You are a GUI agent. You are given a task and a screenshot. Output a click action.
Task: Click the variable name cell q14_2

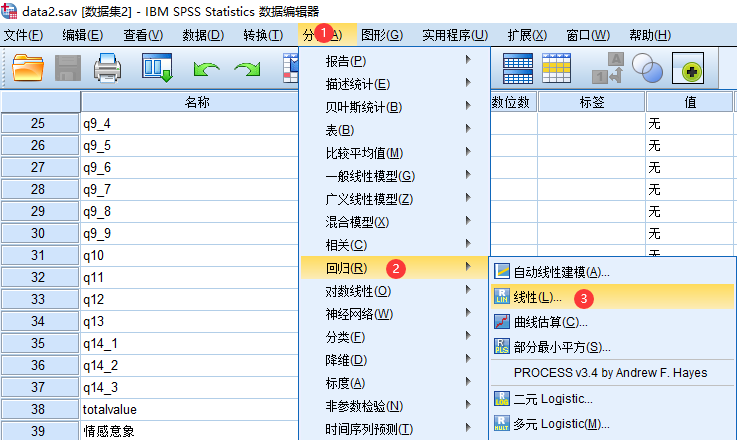point(190,365)
